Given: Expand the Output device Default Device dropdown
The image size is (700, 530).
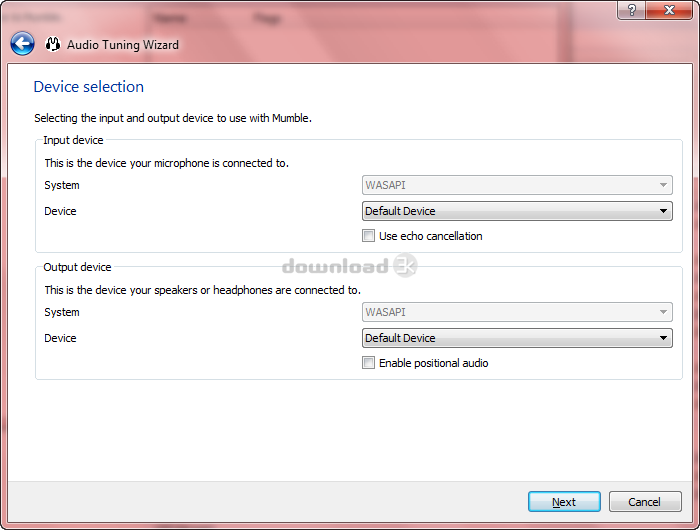Looking at the screenshot, I should click(517, 338).
